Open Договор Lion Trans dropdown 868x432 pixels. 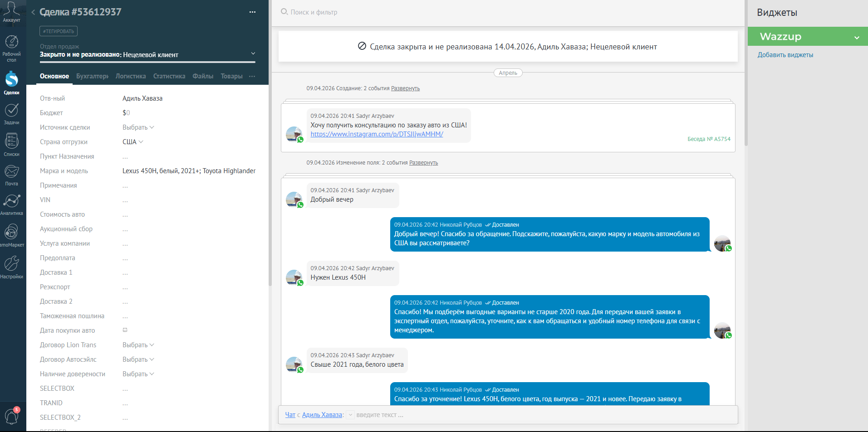click(x=138, y=345)
